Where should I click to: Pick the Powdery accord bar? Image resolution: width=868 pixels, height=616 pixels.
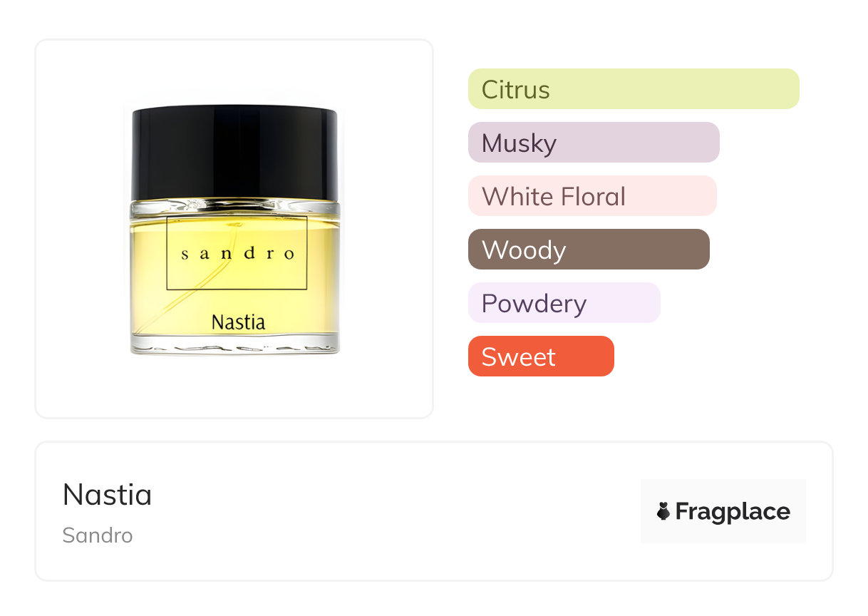pos(564,303)
